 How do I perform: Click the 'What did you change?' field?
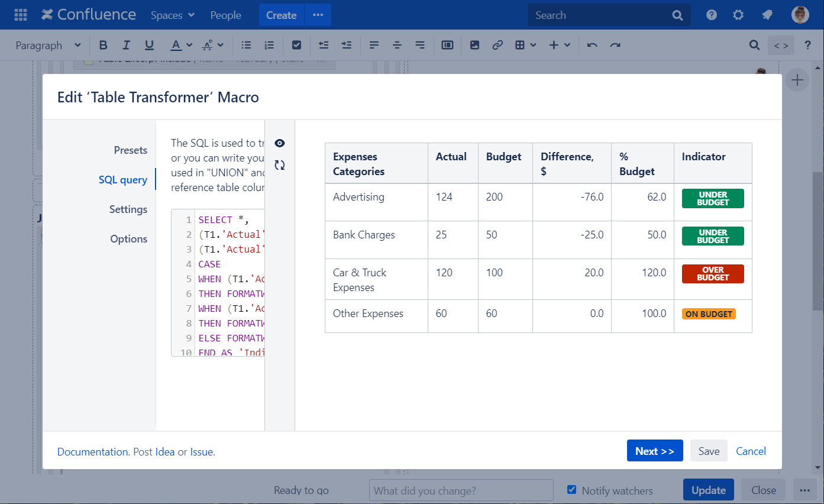click(x=461, y=490)
